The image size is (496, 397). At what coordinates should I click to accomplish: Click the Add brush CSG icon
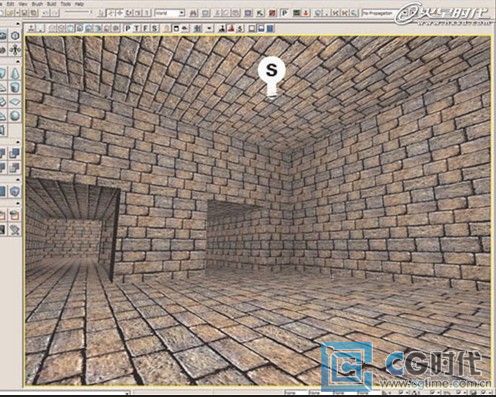coord(2,153)
